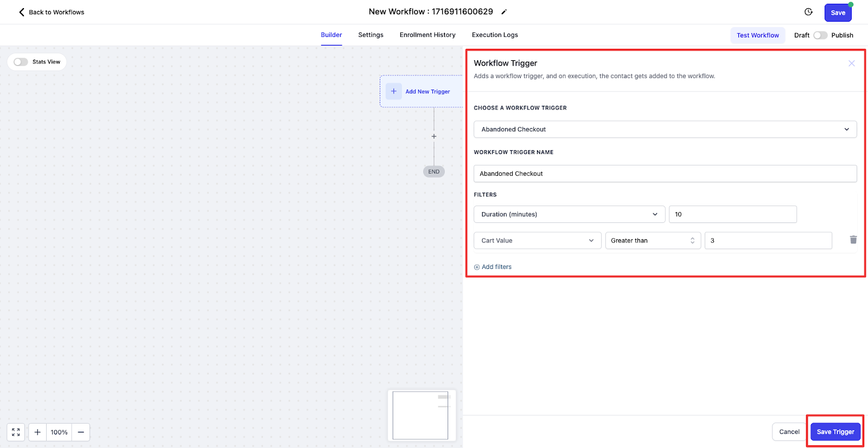Click Save Trigger button
This screenshot has width=868, height=448.
coord(835,432)
